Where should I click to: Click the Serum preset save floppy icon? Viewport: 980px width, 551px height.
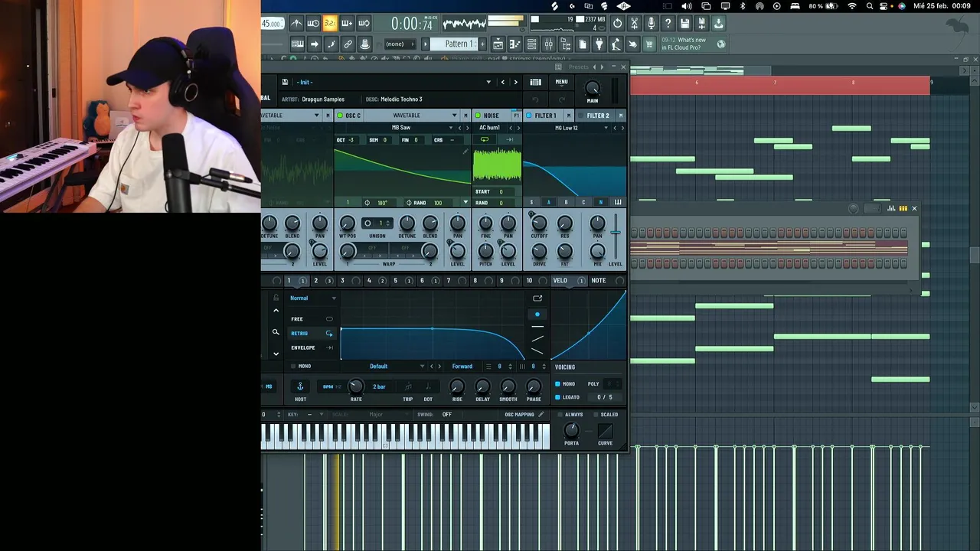285,82
